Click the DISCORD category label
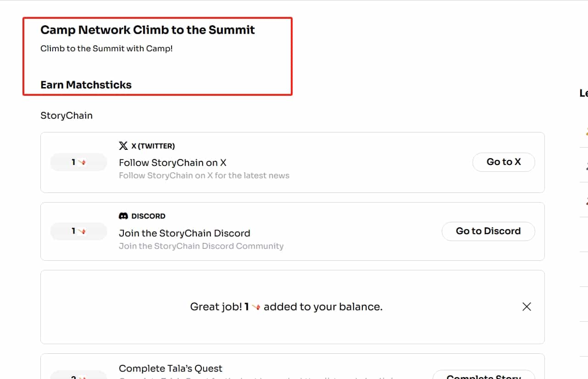Image resolution: width=588 pixels, height=379 pixels. (148, 216)
